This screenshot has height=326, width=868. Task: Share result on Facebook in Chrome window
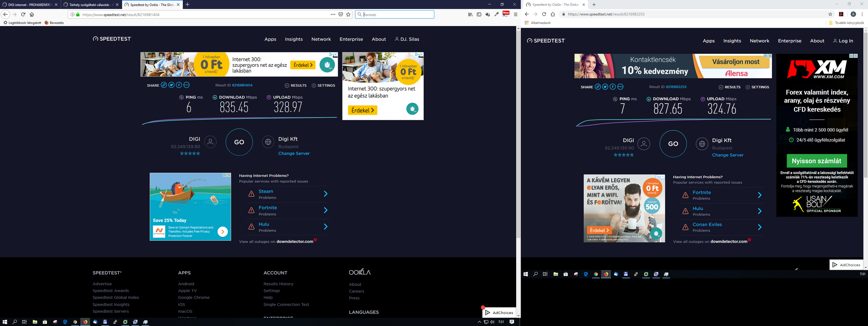613,87
